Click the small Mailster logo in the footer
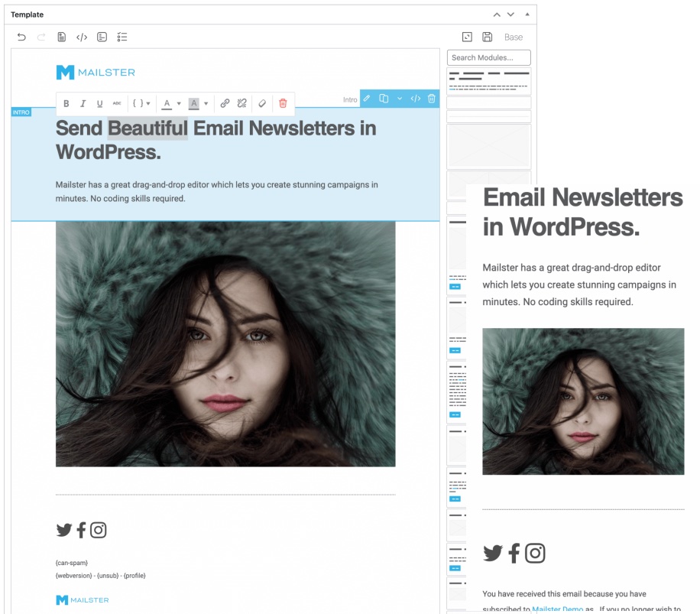The image size is (700, 614). (x=82, y=600)
